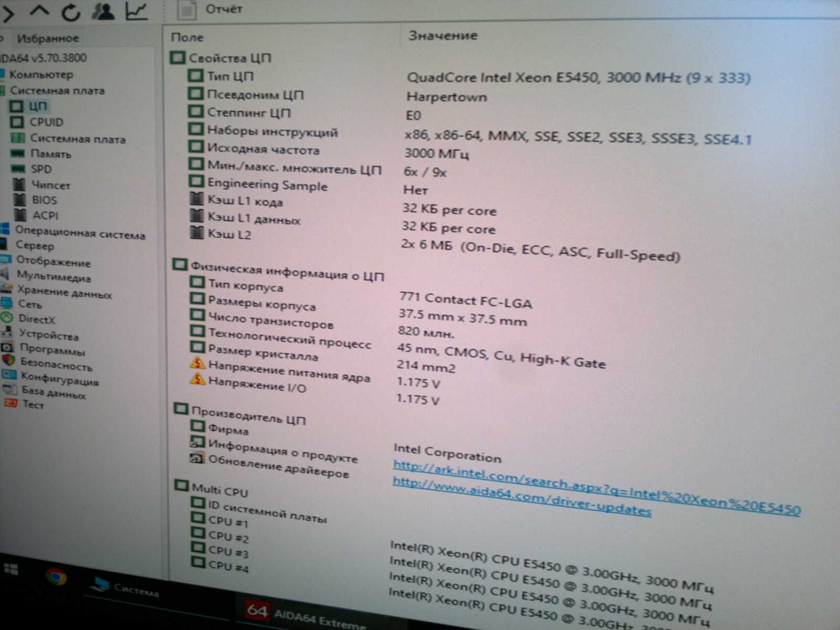Open the Windows Start button

coord(10,570)
